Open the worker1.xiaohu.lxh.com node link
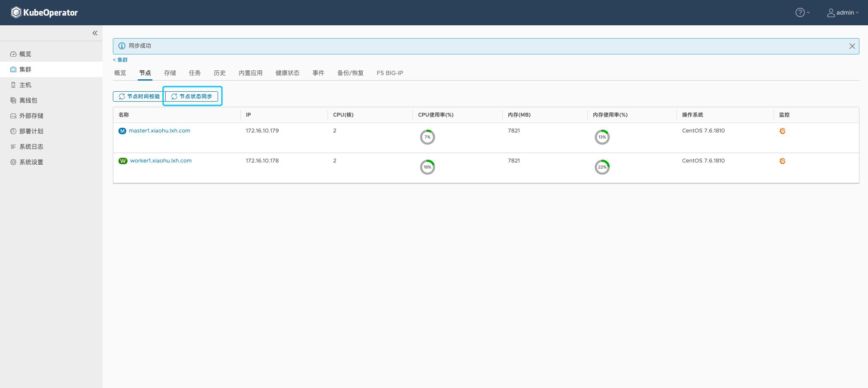The image size is (868, 388). coord(161,161)
